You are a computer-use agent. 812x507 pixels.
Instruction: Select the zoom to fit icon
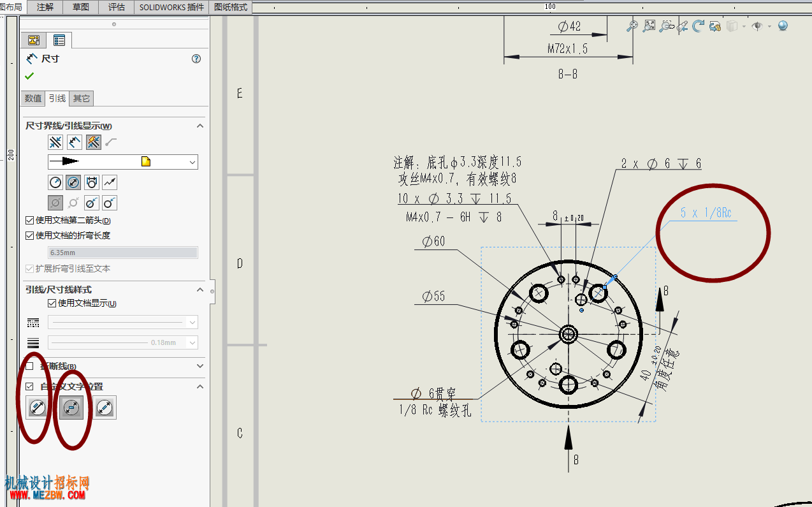[x=649, y=26]
